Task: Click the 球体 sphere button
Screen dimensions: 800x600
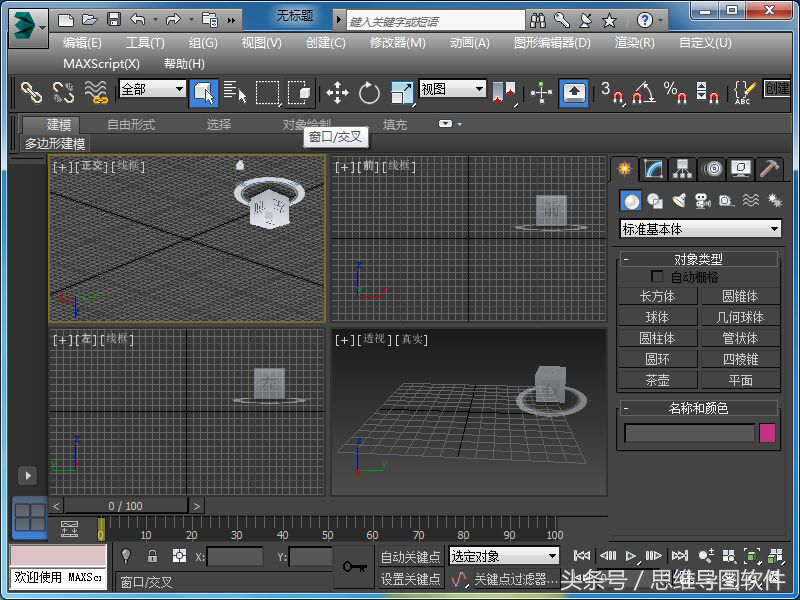Action: (x=657, y=317)
